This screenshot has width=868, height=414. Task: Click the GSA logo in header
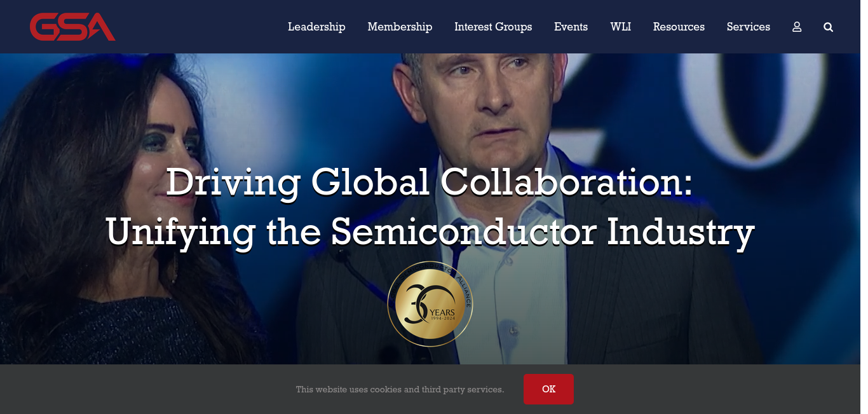72,27
